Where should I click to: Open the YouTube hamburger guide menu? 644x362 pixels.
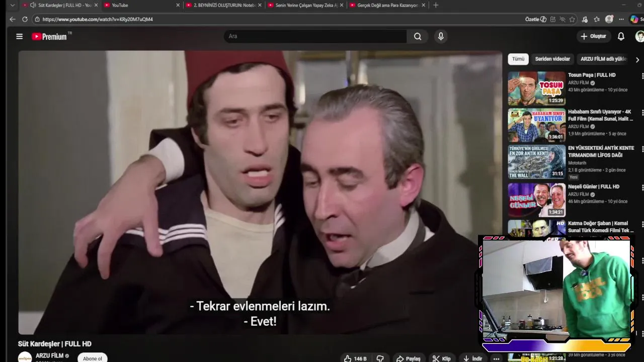tap(19, 36)
